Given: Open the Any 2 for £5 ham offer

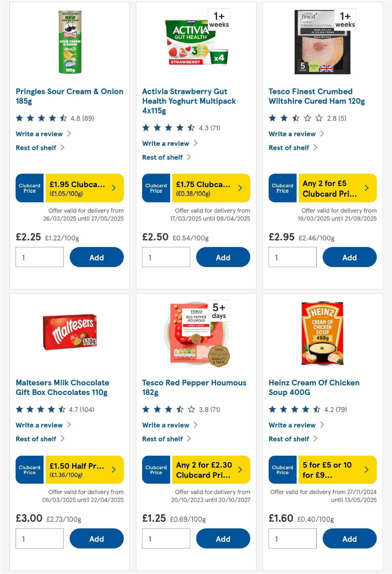Looking at the screenshot, I should (330, 188).
